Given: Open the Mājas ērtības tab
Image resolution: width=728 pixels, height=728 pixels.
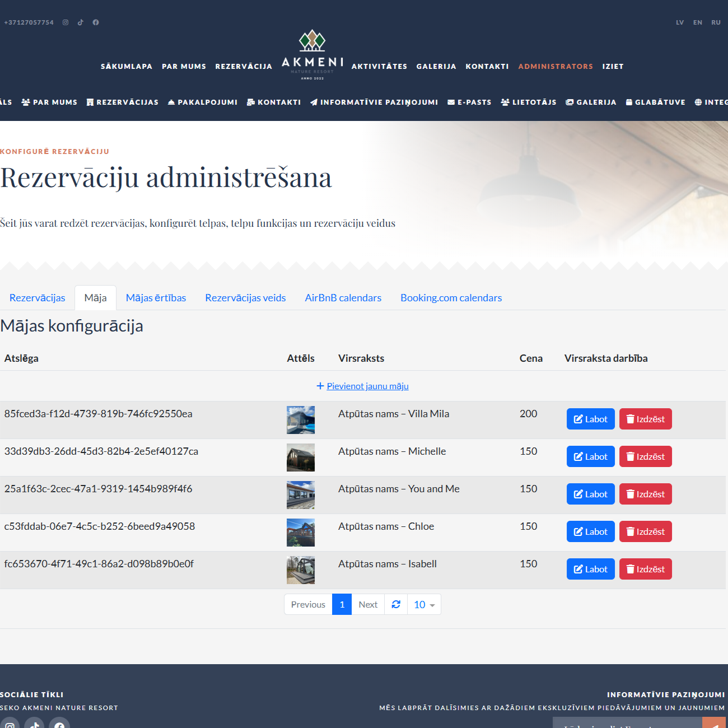Looking at the screenshot, I should [x=156, y=298].
